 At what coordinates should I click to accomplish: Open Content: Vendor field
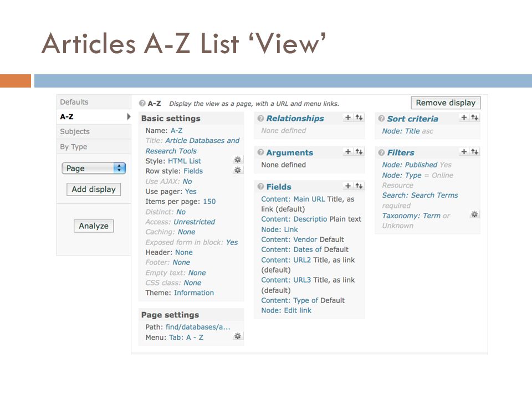point(289,239)
